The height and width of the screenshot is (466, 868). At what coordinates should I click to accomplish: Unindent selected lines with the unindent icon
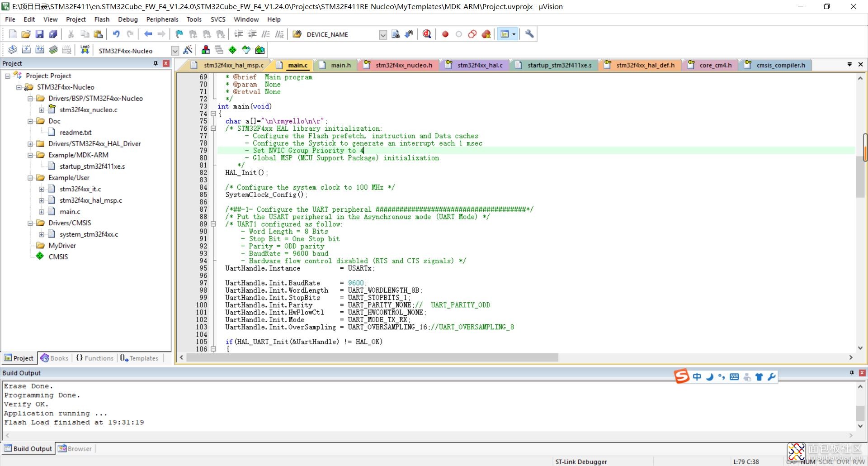coord(252,34)
